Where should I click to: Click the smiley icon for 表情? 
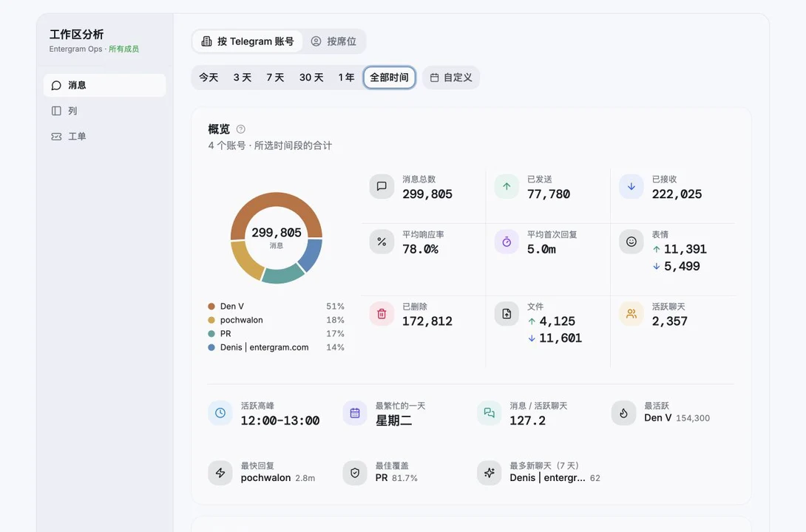click(x=631, y=242)
